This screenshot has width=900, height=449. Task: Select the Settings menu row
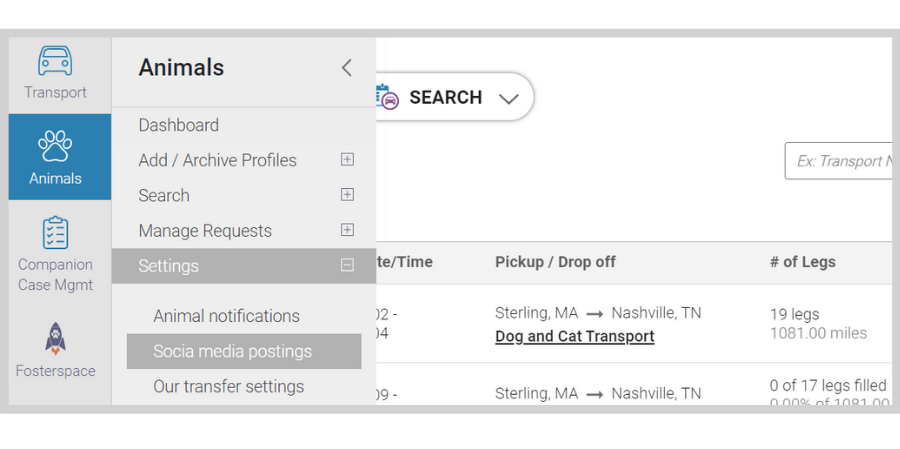[x=244, y=266]
